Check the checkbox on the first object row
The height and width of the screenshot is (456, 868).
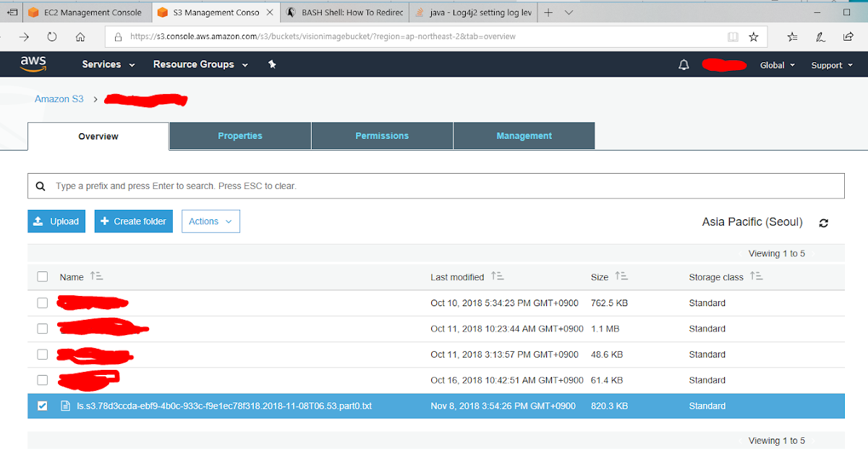coord(42,303)
